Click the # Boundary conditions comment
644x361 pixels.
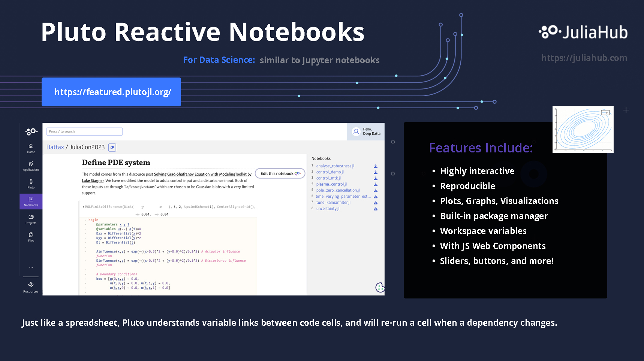(x=117, y=274)
